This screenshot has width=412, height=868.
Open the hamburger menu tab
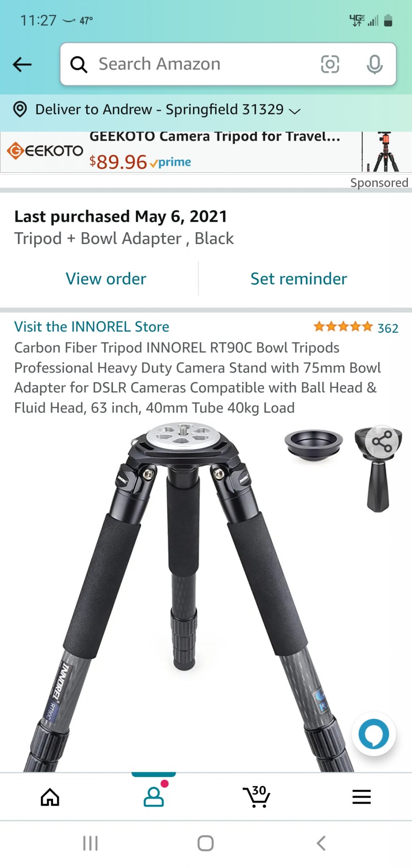(362, 797)
